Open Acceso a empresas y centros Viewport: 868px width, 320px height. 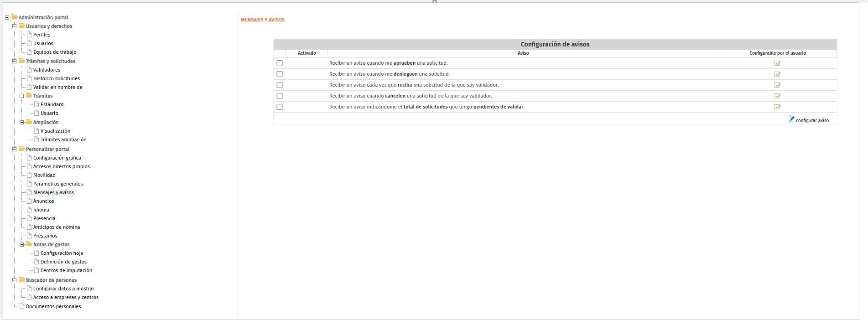(x=66, y=298)
